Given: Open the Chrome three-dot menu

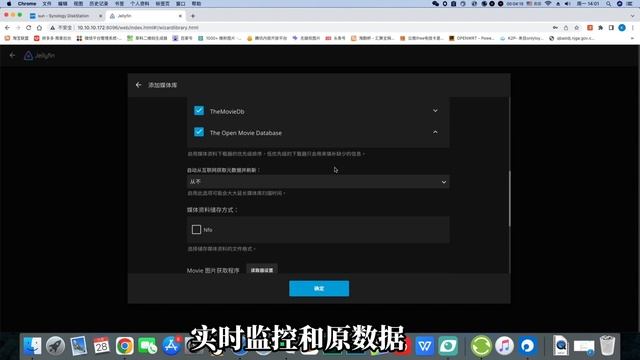Looking at the screenshot, I should pyautogui.click(x=633, y=27).
